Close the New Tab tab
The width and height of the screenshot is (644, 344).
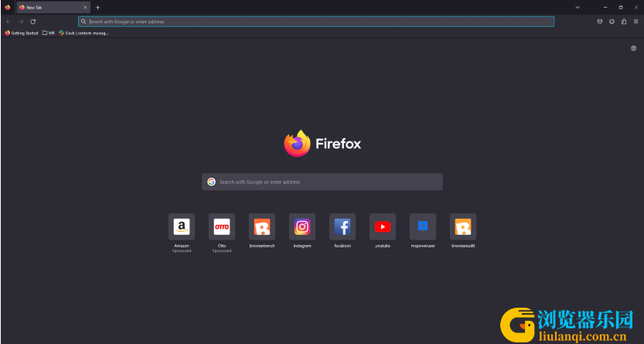(85, 8)
